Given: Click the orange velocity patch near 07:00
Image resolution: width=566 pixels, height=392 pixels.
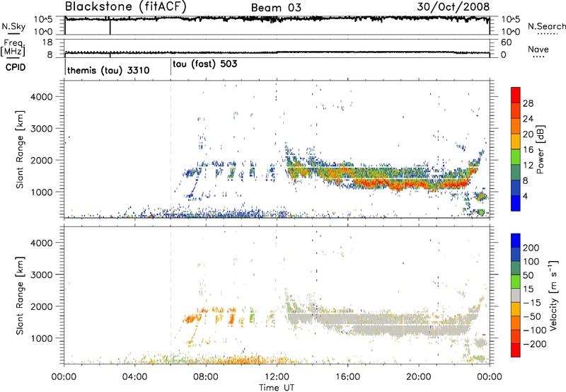Looking at the screenshot, I should point(192,318).
